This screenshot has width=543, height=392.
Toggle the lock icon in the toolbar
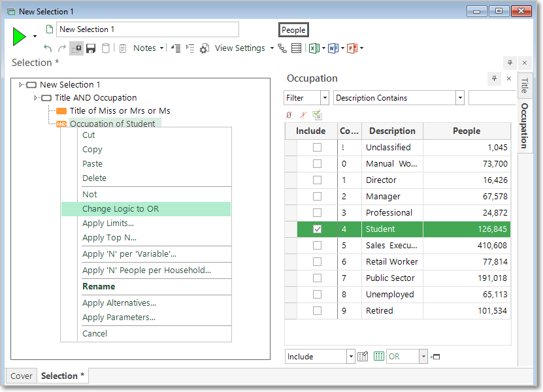76,48
